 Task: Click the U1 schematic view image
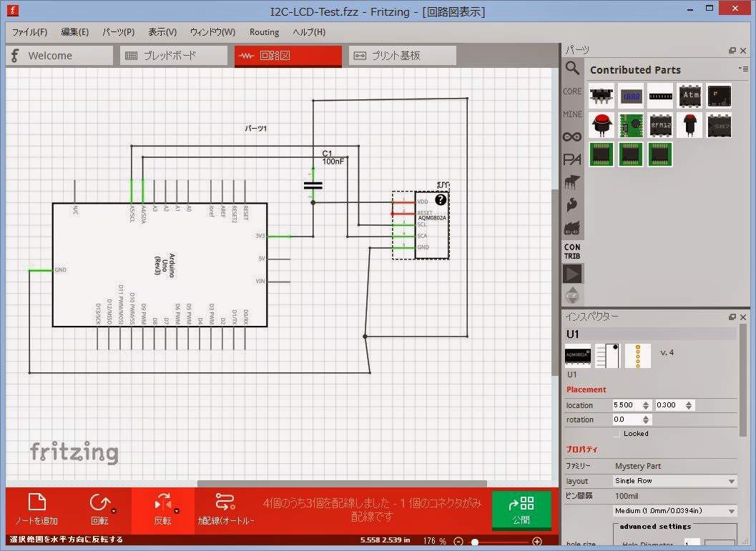click(607, 355)
